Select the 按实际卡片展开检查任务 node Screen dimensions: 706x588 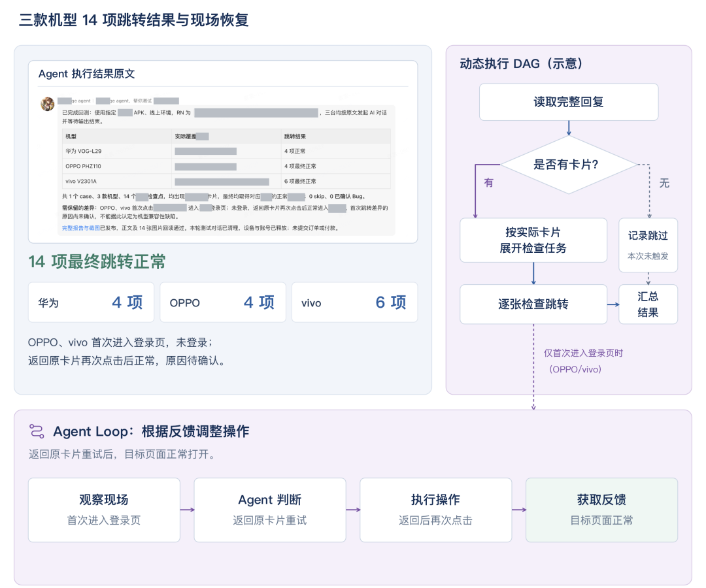pos(533,240)
